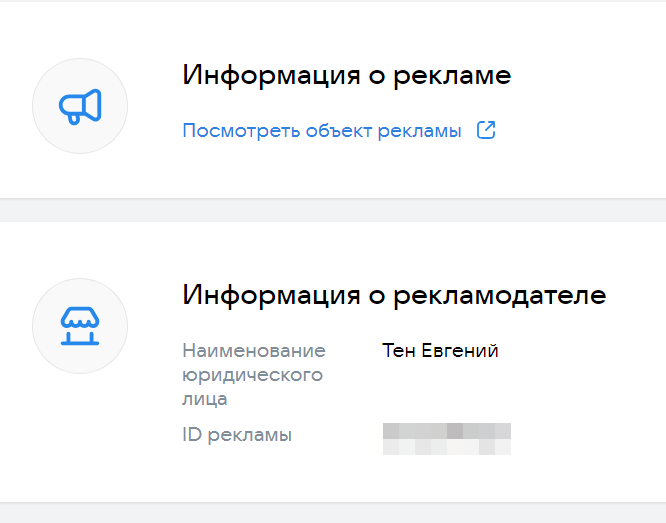Click the gray strip below advertiser card
This screenshot has height=523, width=666.
click(x=333, y=513)
